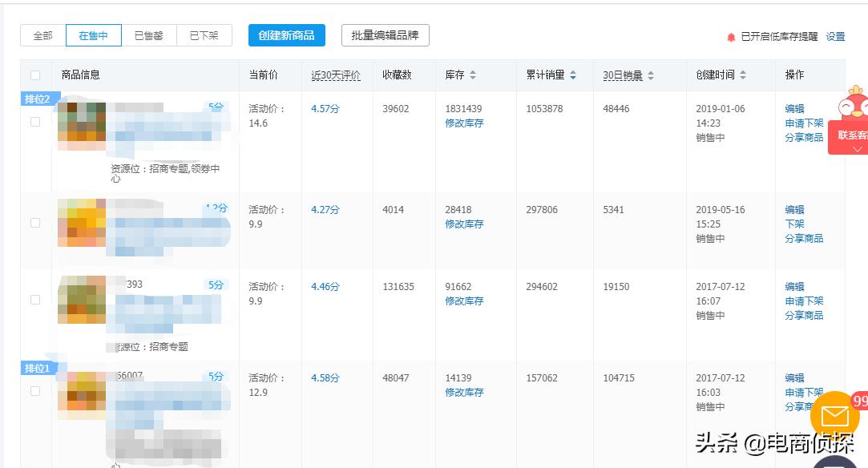This screenshot has height=468, width=868.
Task: Switch to the 已售罄 tab
Action: pos(148,35)
